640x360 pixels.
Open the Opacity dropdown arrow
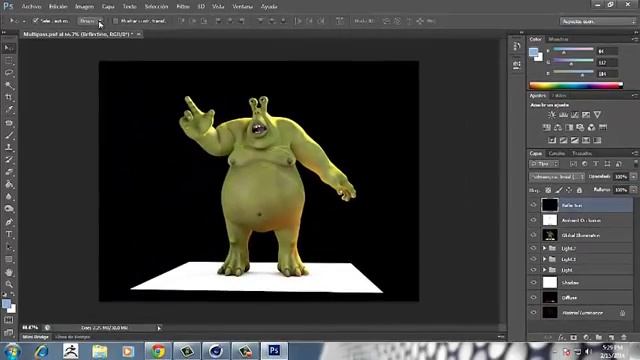pyautogui.click(x=633, y=177)
